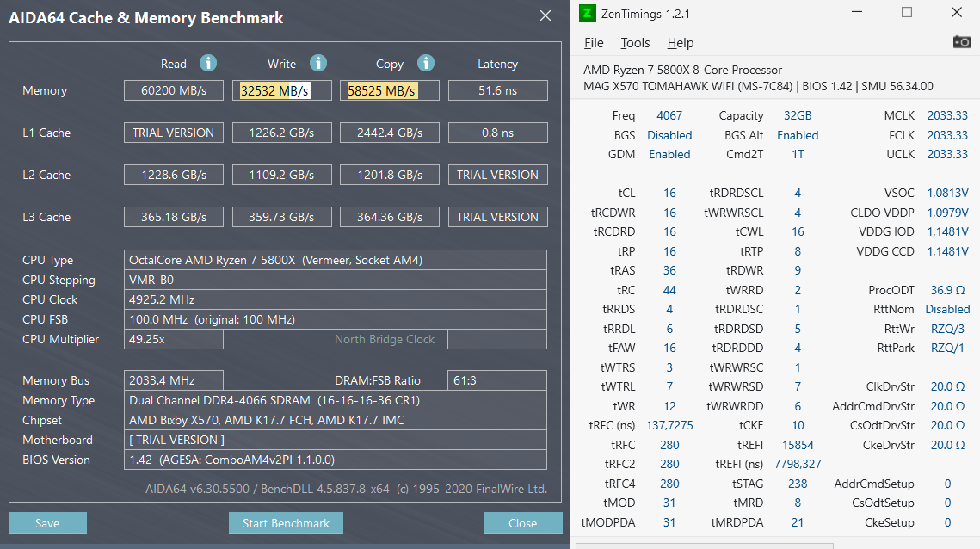Open the Help menu in ZenTimings
The image size is (980, 549).
click(x=680, y=42)
